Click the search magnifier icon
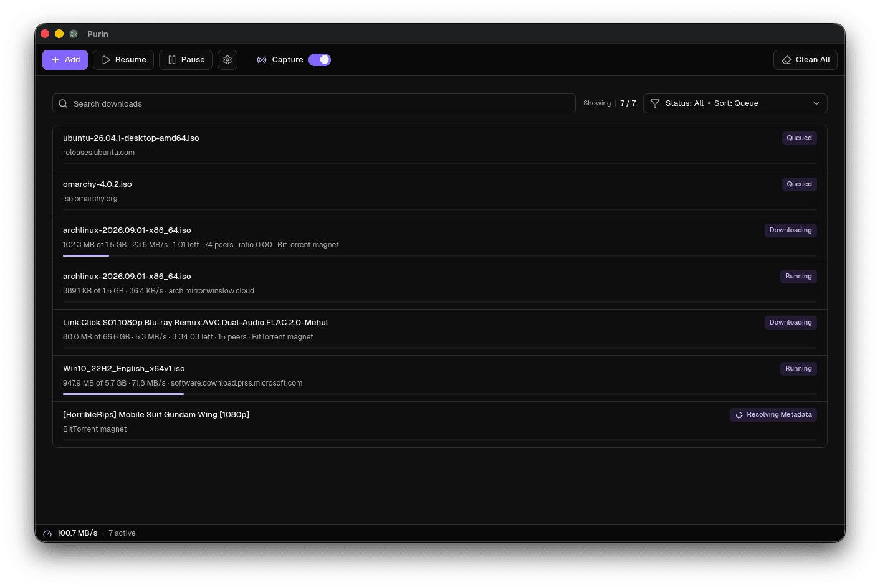Screen dimensions: 880x588 pyautogui.click(x=63, y=103)
